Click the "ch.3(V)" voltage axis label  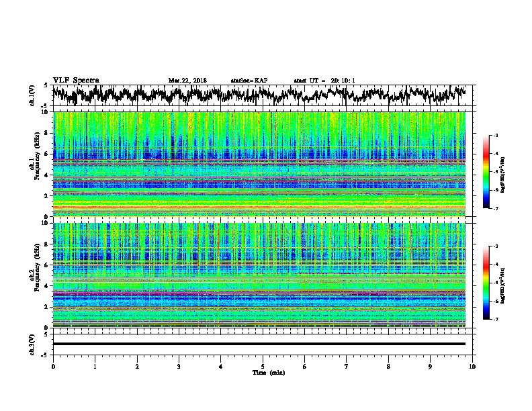pyautogui.click(x=32, y=345)
